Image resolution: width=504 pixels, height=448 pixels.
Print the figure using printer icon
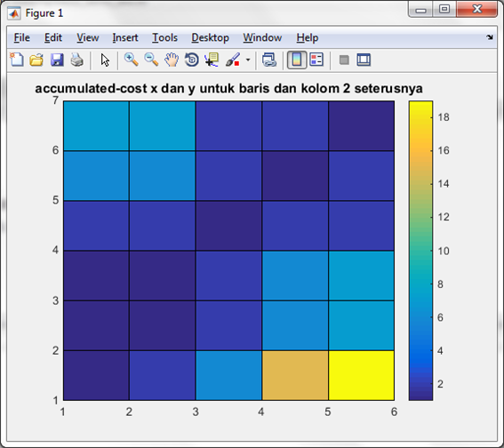click(x=77, y=60)
